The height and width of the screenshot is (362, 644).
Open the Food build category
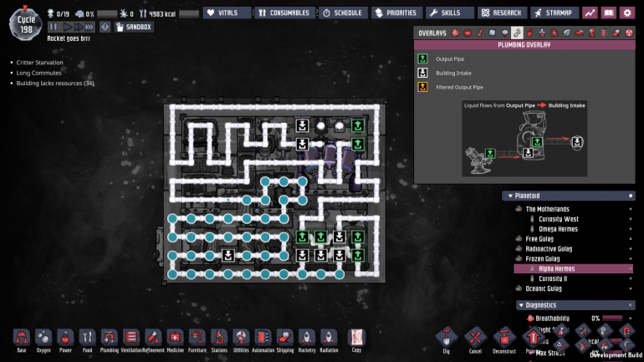coord(88,340)
